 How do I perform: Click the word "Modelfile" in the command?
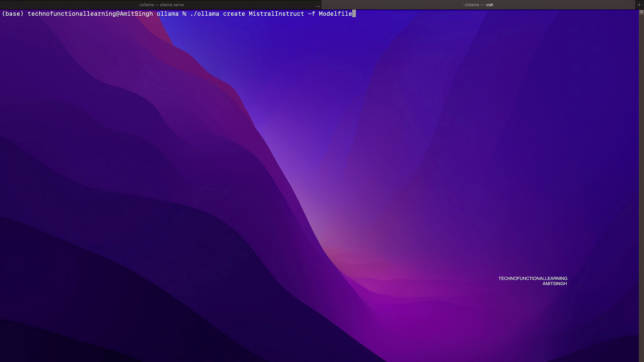(x=335, y=14)
